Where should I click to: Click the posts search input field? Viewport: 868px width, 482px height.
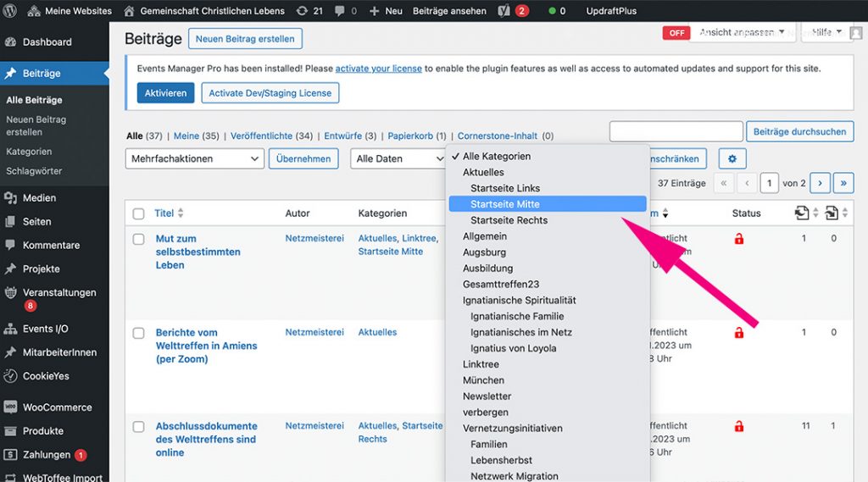(x=676, y=131)
